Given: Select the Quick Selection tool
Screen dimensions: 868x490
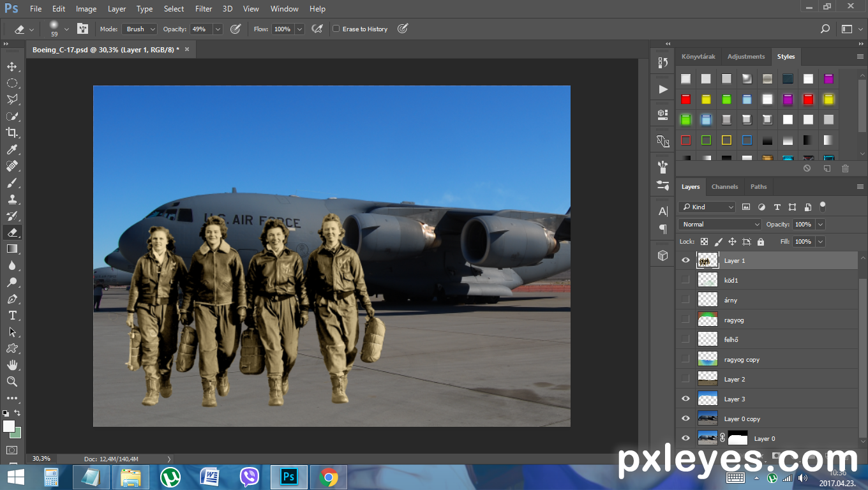Looking at the screenshot, I should 11,116.
